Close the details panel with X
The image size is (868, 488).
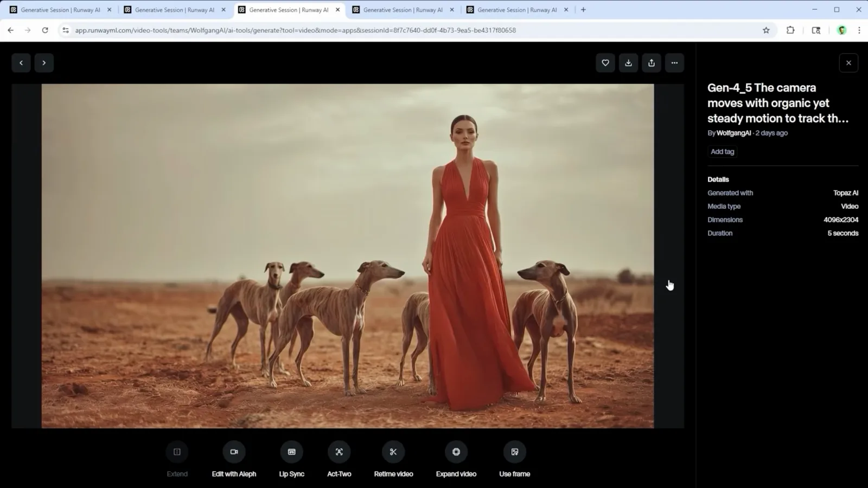pos(848,63)
